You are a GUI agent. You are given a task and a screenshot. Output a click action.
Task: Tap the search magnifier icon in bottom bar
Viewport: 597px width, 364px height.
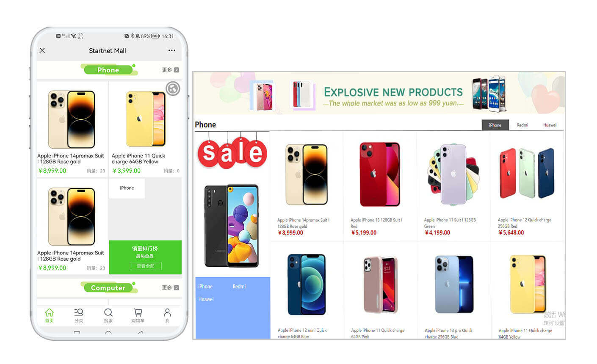pos(108,313)
